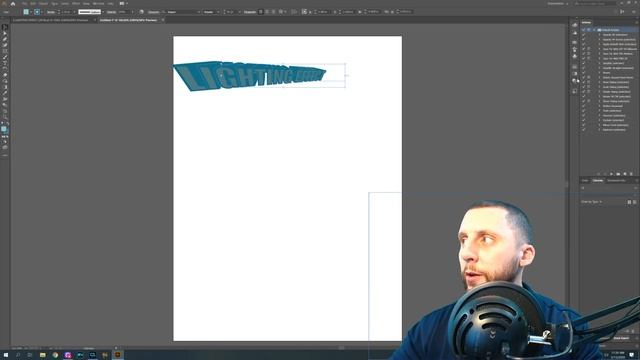640x360 pixels.
Task: Open Windows Start menu
Action: tap(6, 355)
